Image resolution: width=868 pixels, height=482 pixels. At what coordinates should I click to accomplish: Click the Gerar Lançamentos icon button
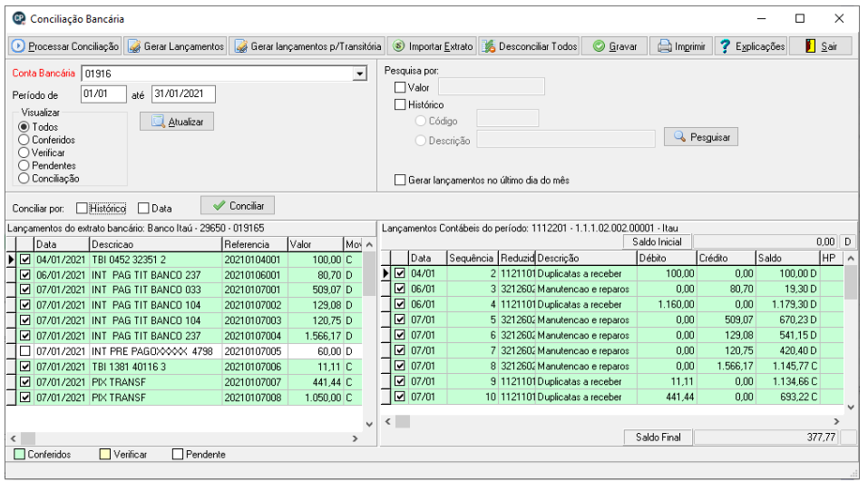[x=134, y=46]
